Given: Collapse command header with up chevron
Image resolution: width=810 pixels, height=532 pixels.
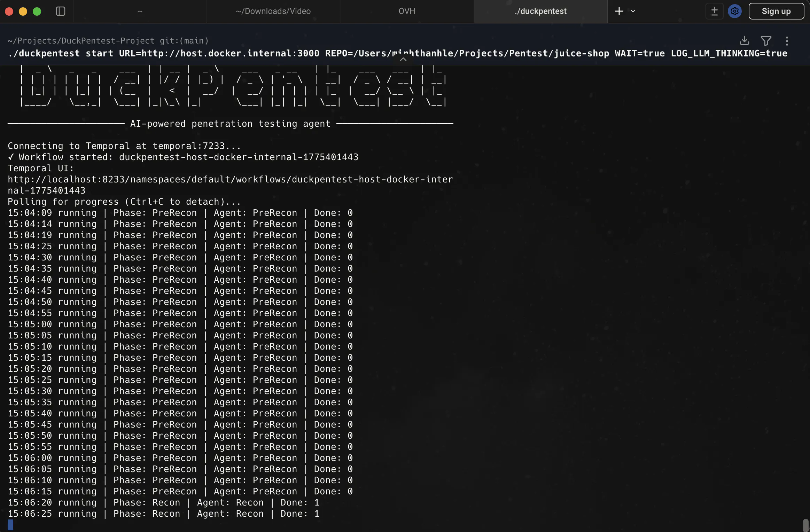Looking at the screenshot, I should pyautogui.click(x=403, y=59).
